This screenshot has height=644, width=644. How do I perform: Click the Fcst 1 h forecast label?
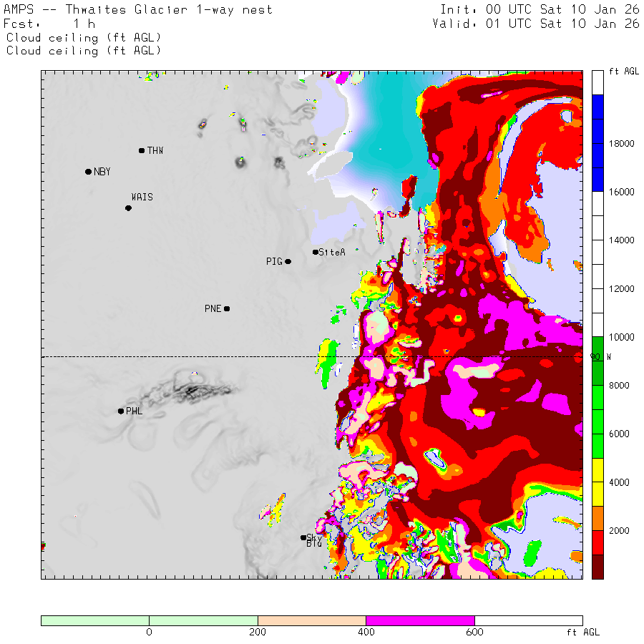[50, 24]
